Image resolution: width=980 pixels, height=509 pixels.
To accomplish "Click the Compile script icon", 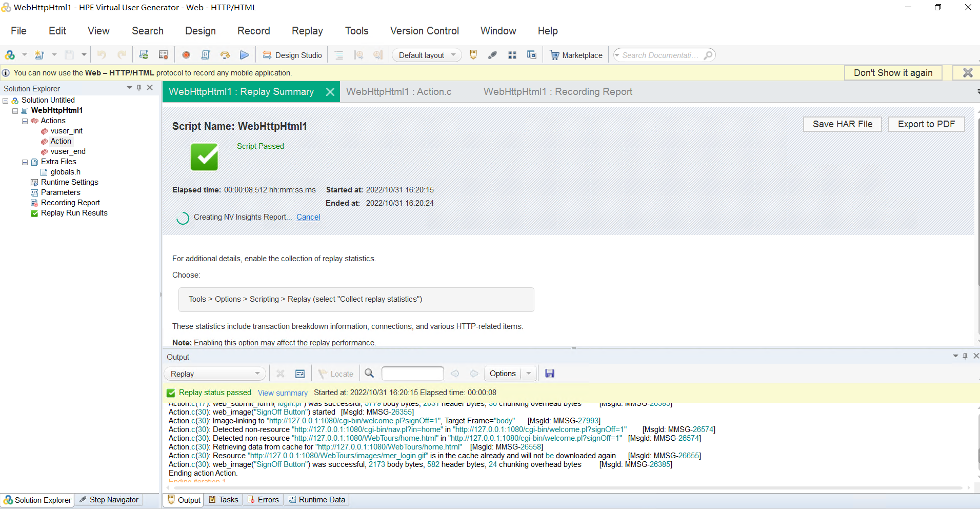I will [x=206, y=55].
